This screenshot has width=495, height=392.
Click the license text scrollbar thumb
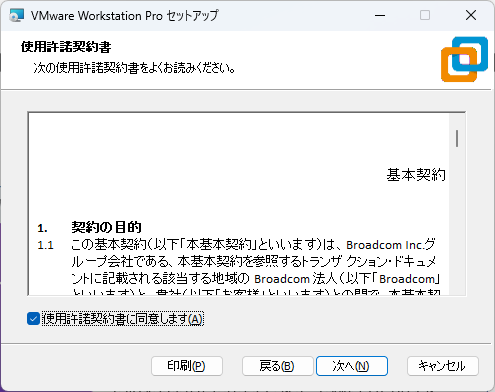click(457, 138)
